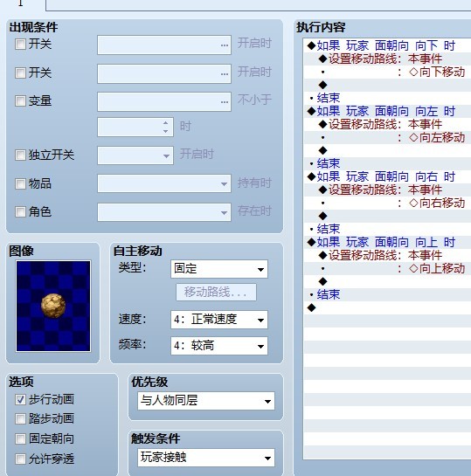Open the 类型 dropdown showing 固定
This screenshot has width=471, height=476.
(x=219, y=269)
